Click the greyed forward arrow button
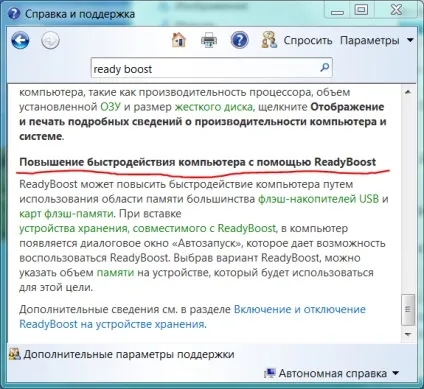 [x=50, y=41]
